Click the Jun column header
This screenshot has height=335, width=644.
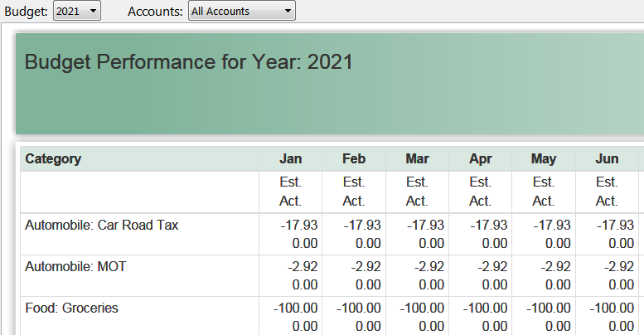point(607,159)
